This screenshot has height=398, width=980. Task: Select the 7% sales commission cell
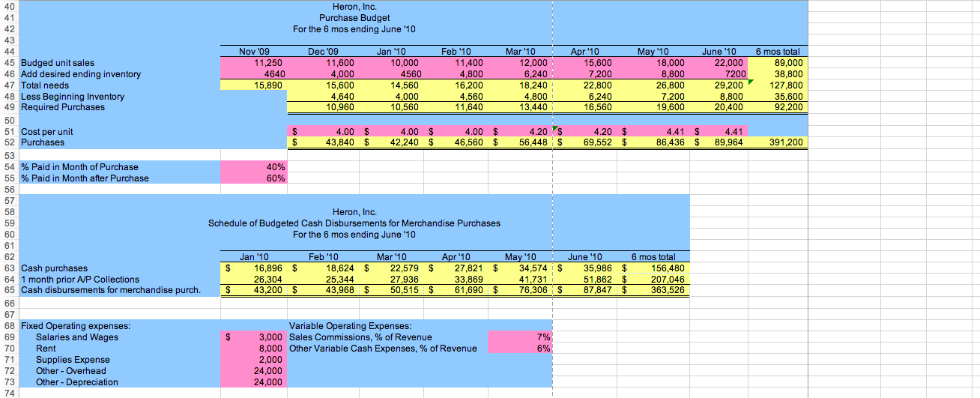coord(520,337)
